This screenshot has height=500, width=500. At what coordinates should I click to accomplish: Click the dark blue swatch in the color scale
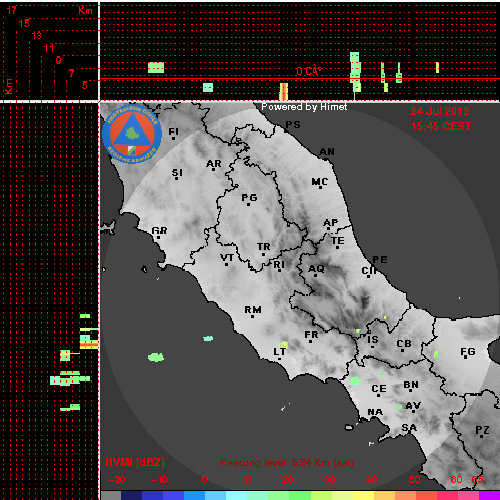point(132,495)
